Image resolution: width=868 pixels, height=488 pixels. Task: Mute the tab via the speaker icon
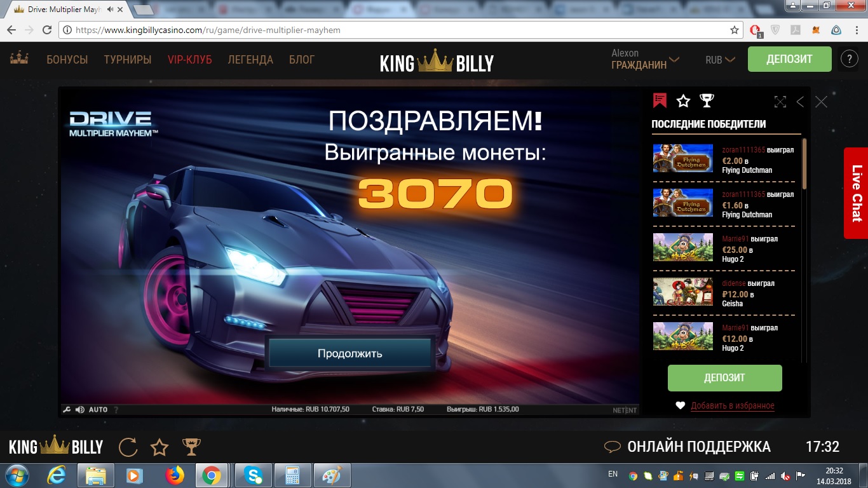pos(111,10)
